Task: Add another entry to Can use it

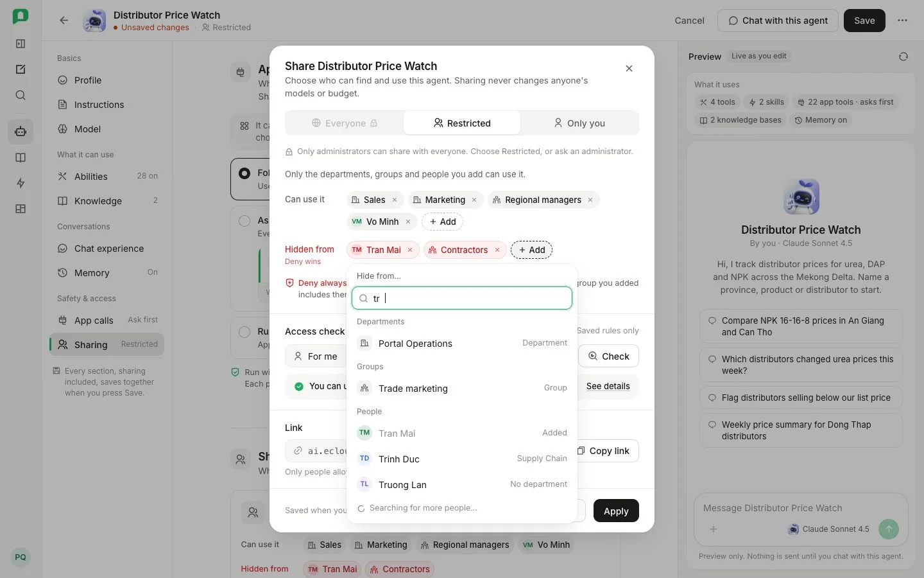Action: click(x=442, y=222)
